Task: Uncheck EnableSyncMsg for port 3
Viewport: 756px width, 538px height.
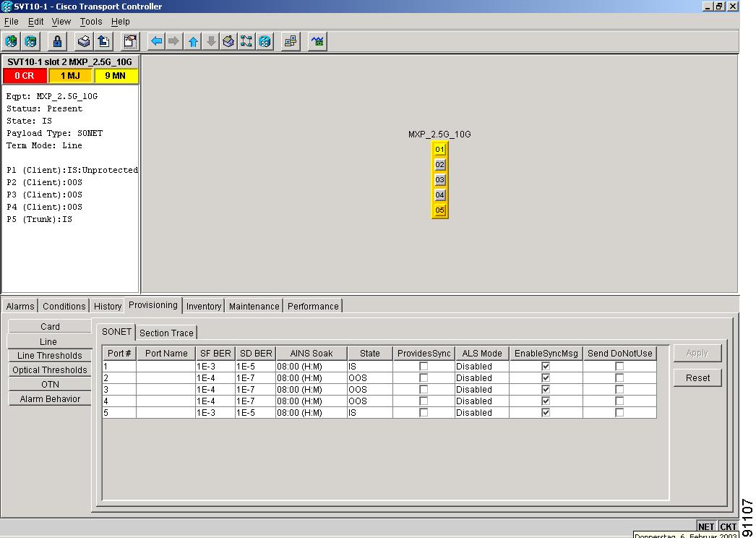Action: click(x=546, y=390)
